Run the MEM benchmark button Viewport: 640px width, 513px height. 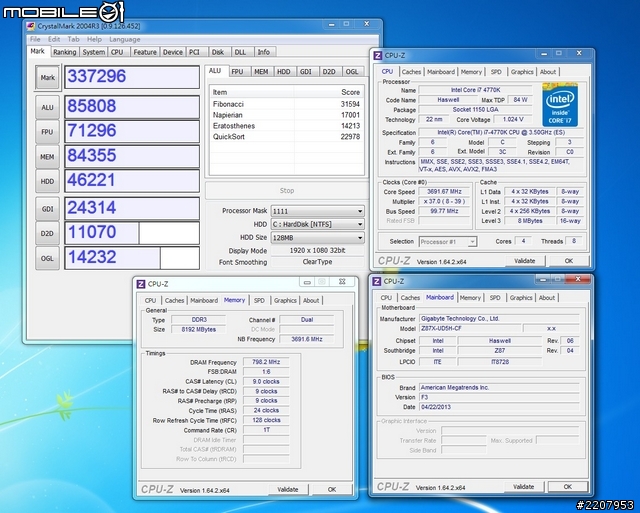pyautogui.click(x=47, y=157)
